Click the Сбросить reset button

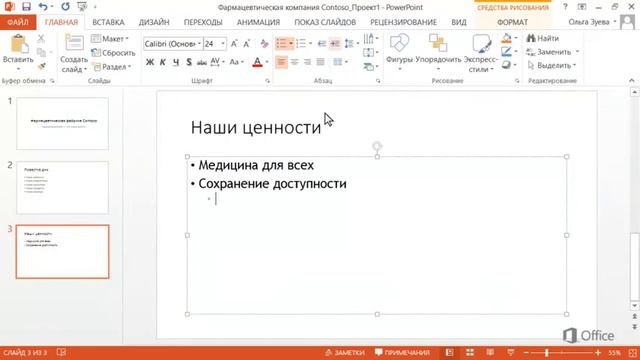coord(113,53)
